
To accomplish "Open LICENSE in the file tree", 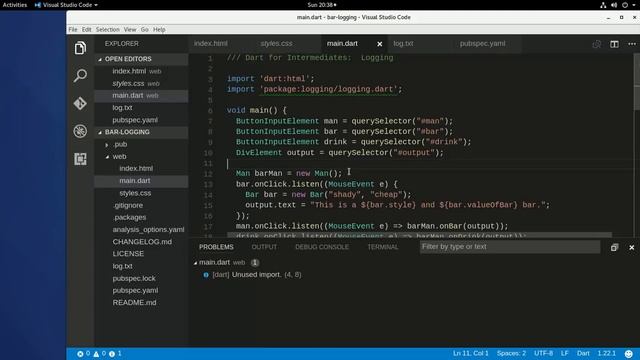I will [141, 254].
